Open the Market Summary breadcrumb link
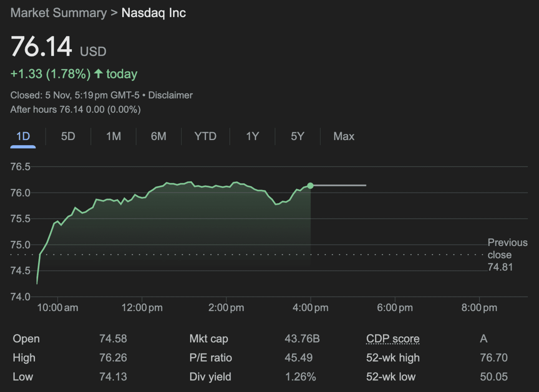 click(58, 13)
